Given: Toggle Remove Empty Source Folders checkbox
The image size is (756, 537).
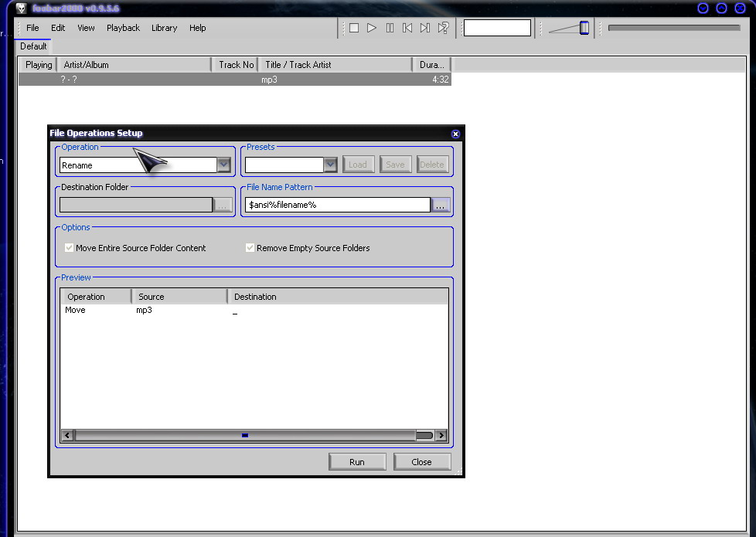Looking at the screenshot, I should 250,248.
